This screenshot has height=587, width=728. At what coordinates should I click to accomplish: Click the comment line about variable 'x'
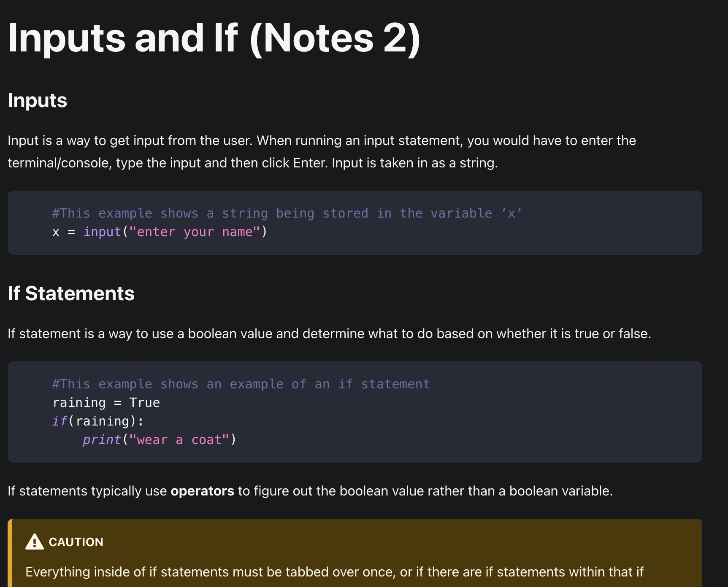pos(287,213)
